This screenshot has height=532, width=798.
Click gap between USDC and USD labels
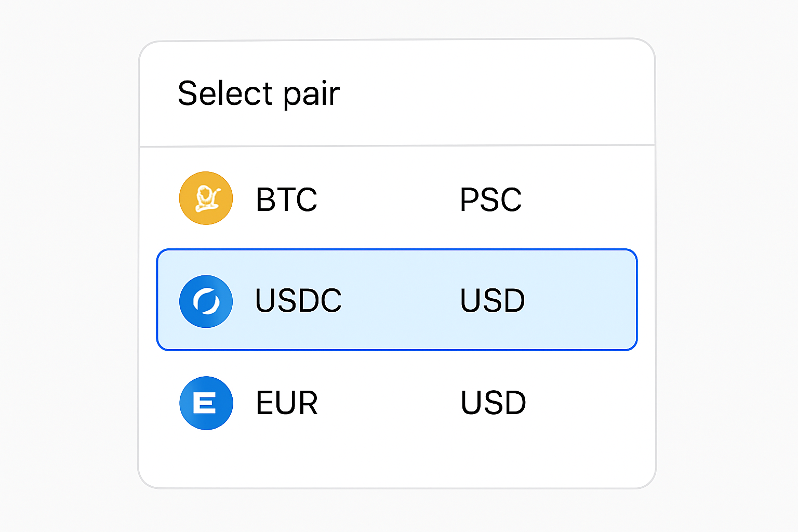[400, 300]
